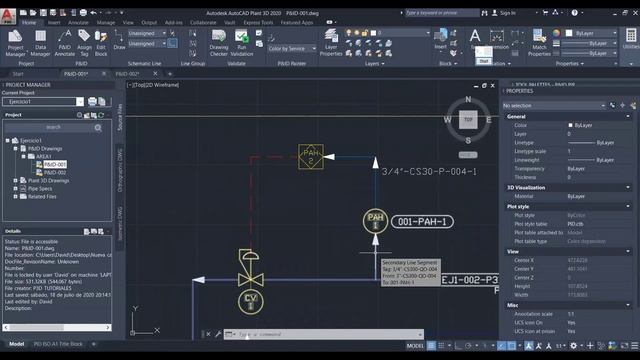Screen dimensions: 640x360
Task: Toggle MODEL space button in status bar
Action: pos(415,346)
